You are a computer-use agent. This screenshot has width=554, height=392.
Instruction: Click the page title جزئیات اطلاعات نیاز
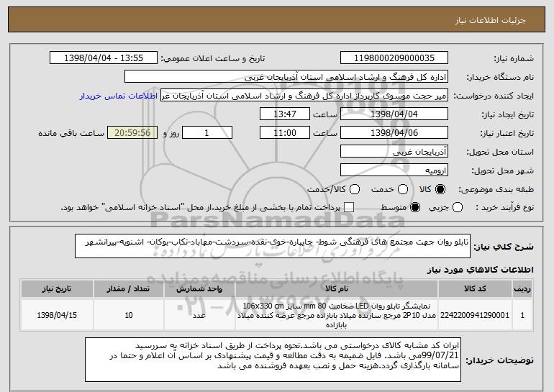(490, 20)
